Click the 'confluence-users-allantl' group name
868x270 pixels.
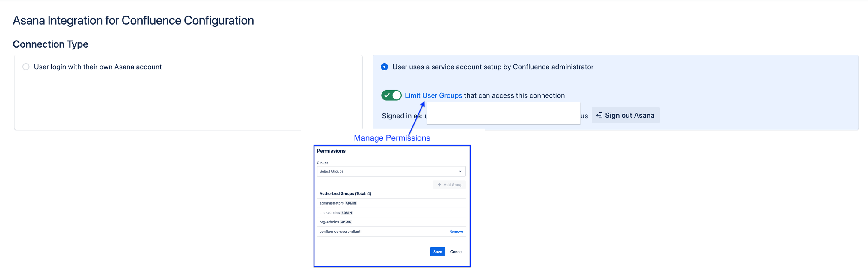point(340,232)
